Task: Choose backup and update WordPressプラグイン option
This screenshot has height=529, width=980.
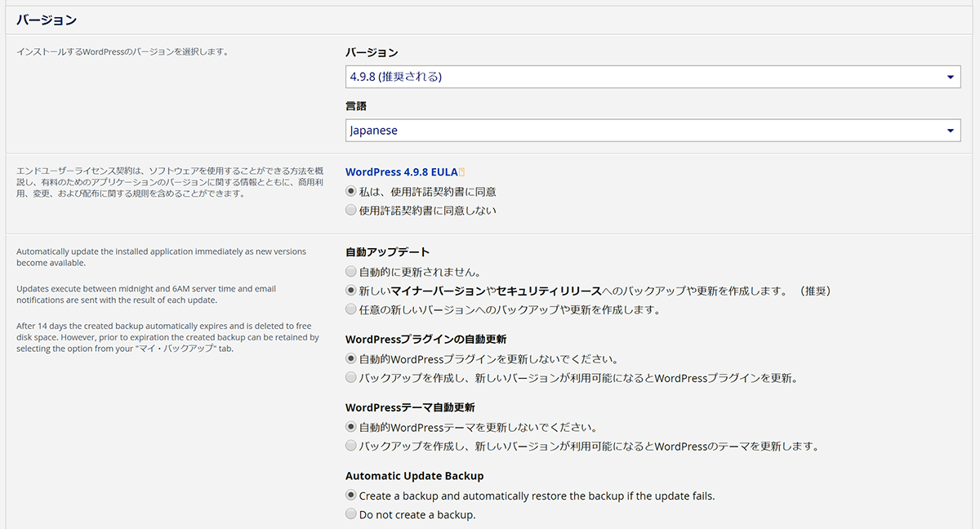Action: point(351,378)
